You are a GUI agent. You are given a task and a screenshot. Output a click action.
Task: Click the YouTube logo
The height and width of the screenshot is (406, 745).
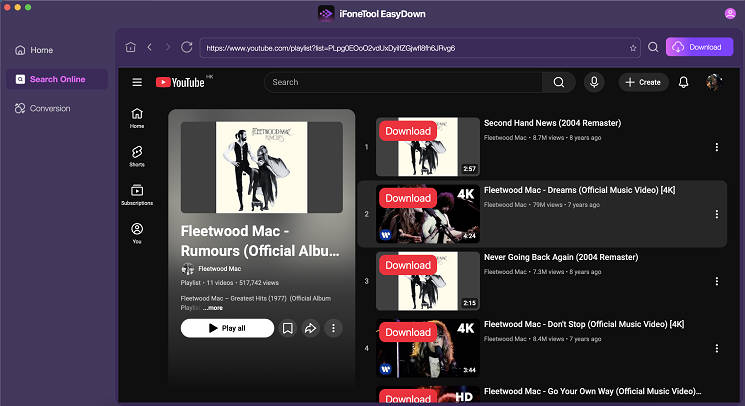click(181, 82)
